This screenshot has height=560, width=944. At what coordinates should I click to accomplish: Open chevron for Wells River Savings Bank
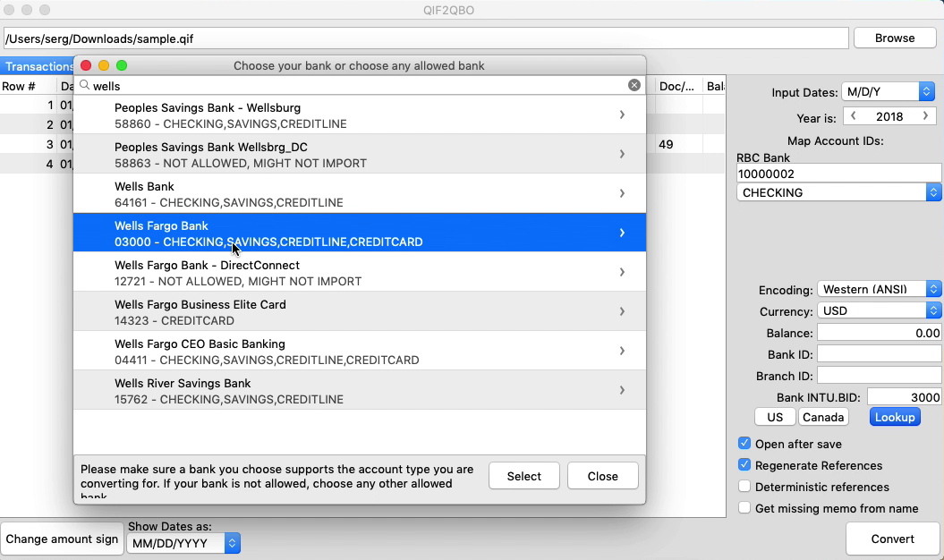point(622,390)
